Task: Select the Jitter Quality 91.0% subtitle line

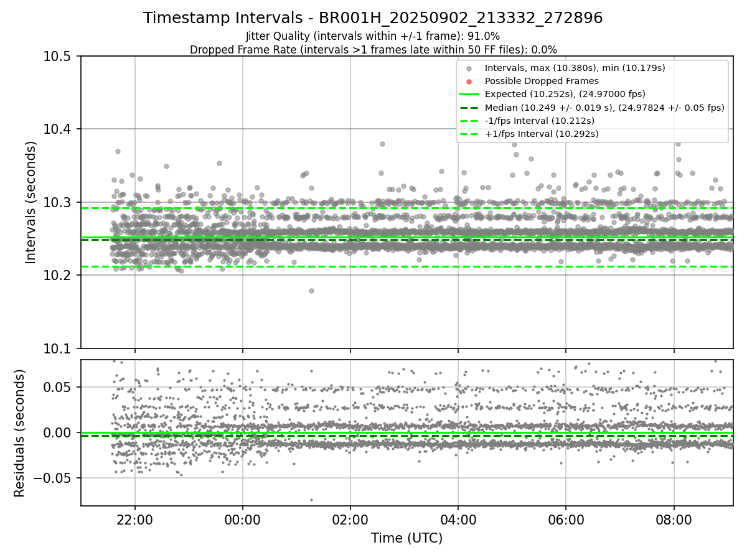Action: click(373, 36)
